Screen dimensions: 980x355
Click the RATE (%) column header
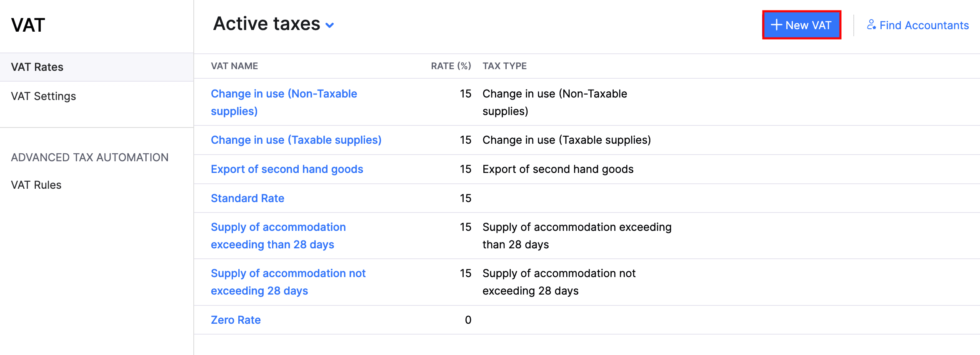[x=451, y=66]
